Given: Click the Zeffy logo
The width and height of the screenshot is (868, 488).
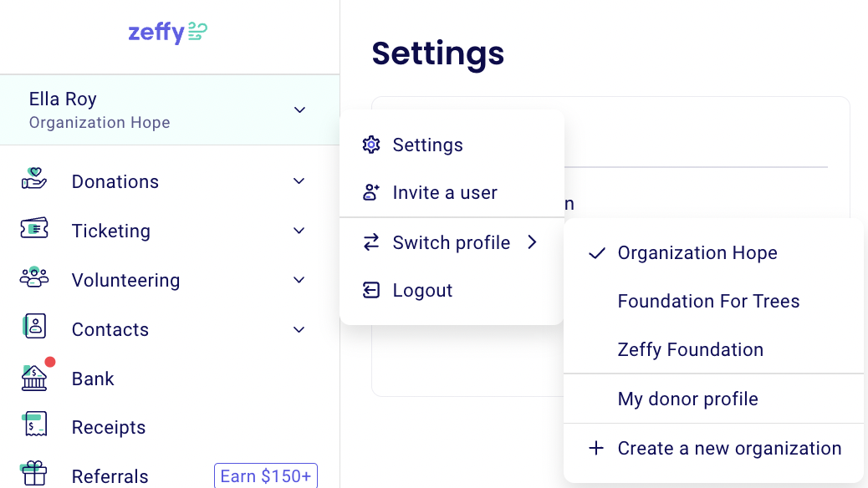Looking at the screenshot, I should pyautogui.click(x=167, y=32).
